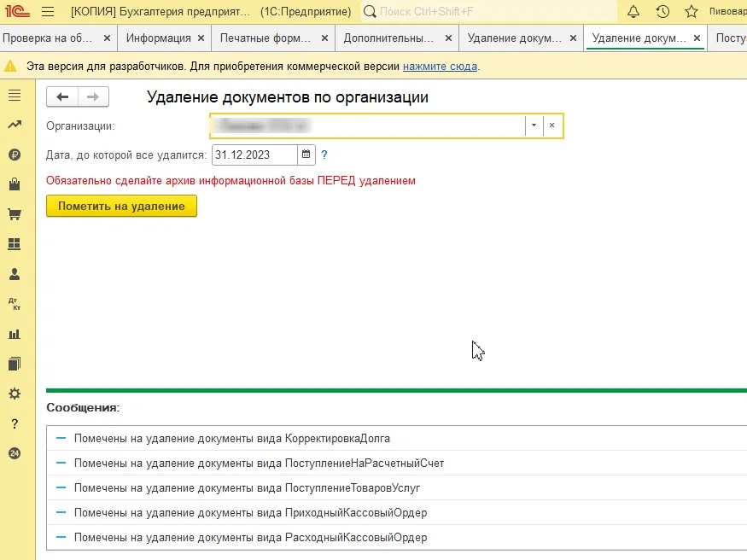Open the gear administration section
This screenshot has height=560, width=747.
pyautogui.click(x=15, y=394)
